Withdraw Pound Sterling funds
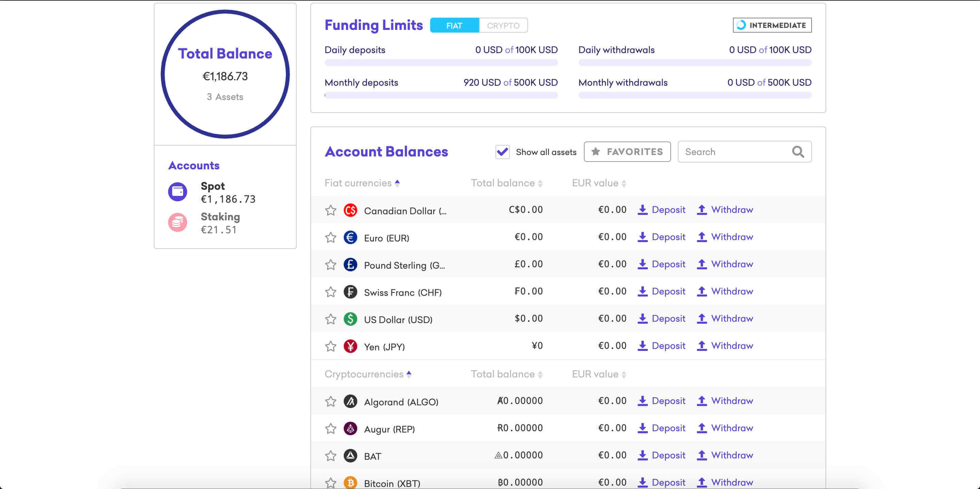The image size is (980, 489). pyautogui.click(x=725, y=264)
